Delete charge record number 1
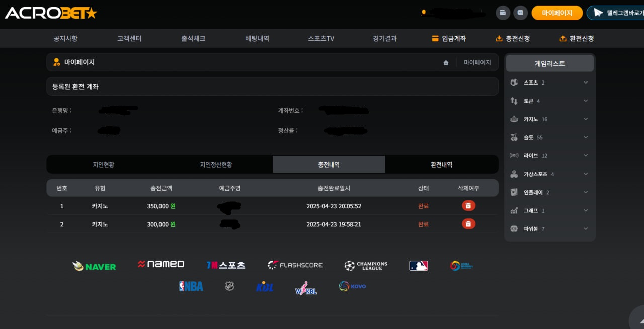This screenshot has width=644, height=329. point(468,206)
